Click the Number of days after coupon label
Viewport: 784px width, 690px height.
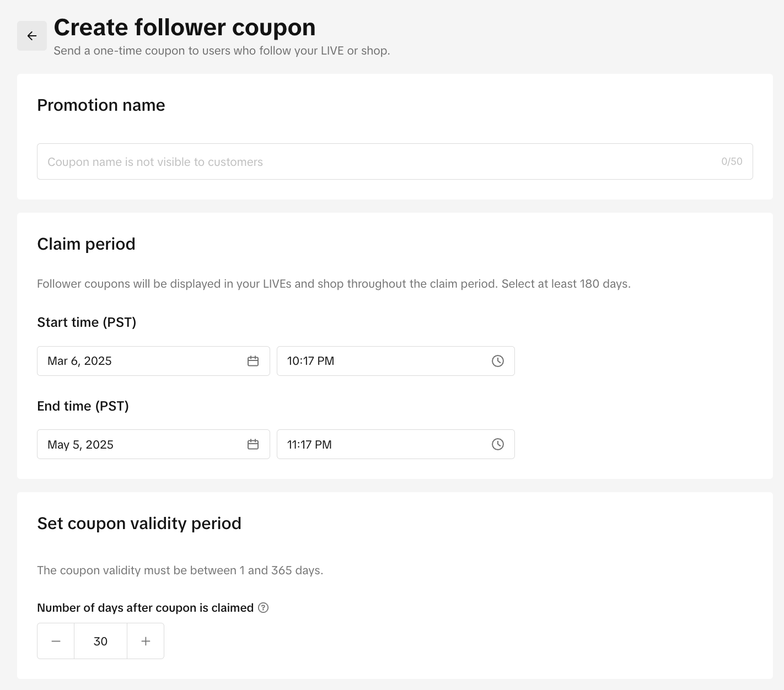(145, 607)
